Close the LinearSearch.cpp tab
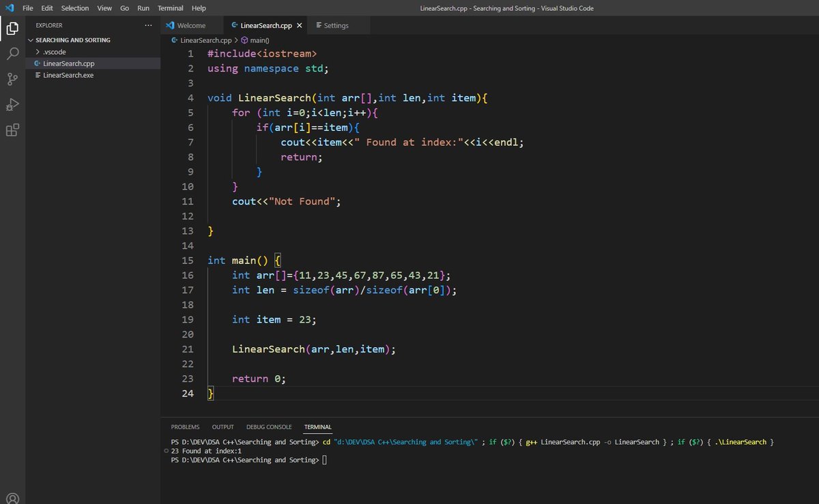 pyautogui.click(x=299, y=25)
